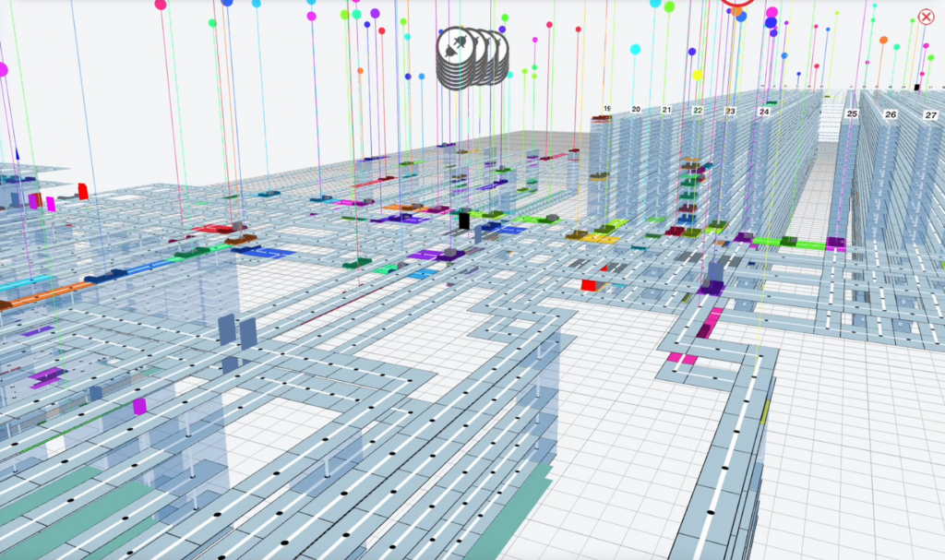Click the pair of upright blue-gray panels

click(238, 333)
